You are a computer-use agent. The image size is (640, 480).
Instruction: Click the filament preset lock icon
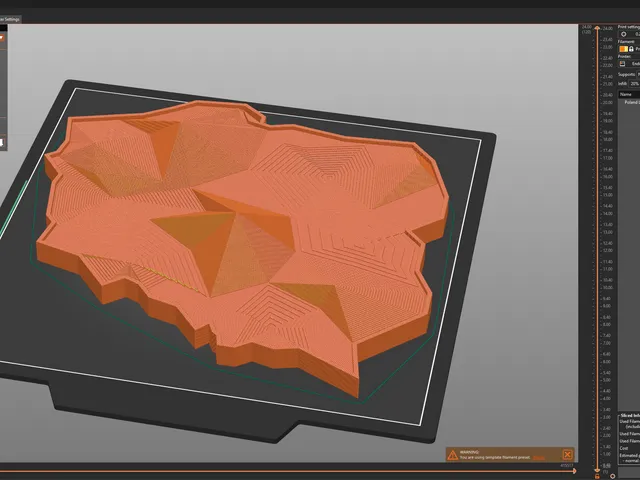point(631,49)
